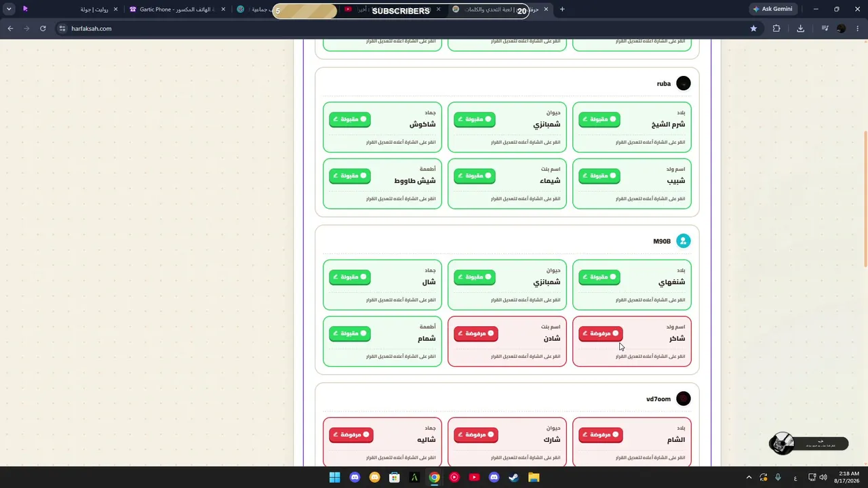
Task: Open the black app with green A in the taskbar
Action: pos(414,477)
